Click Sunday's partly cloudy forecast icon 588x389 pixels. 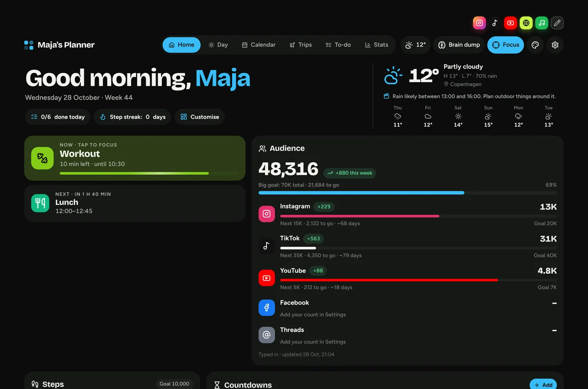(x=488, y=116)
